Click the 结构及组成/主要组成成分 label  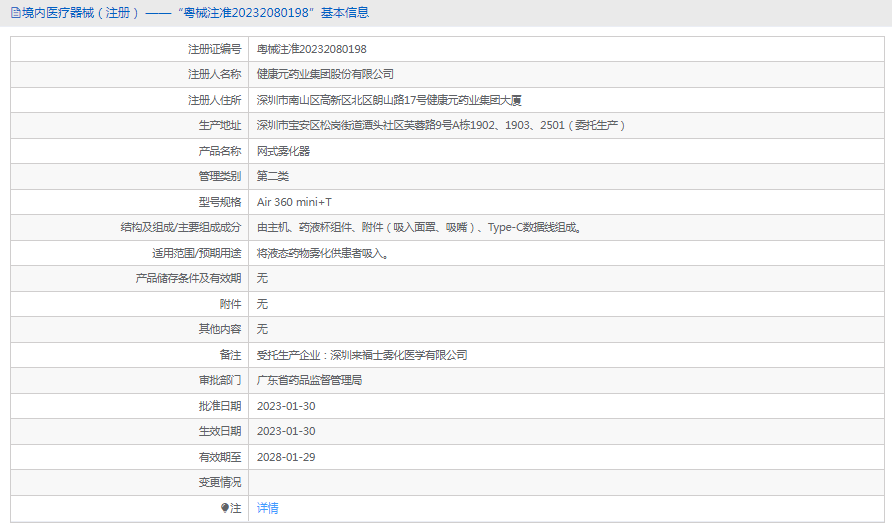(x=180, y=227)
